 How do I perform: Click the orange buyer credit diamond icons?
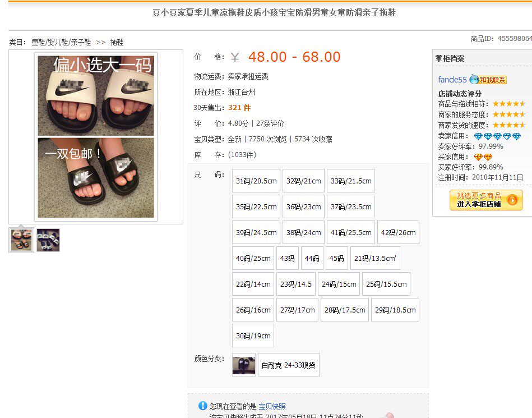point(483,157)
